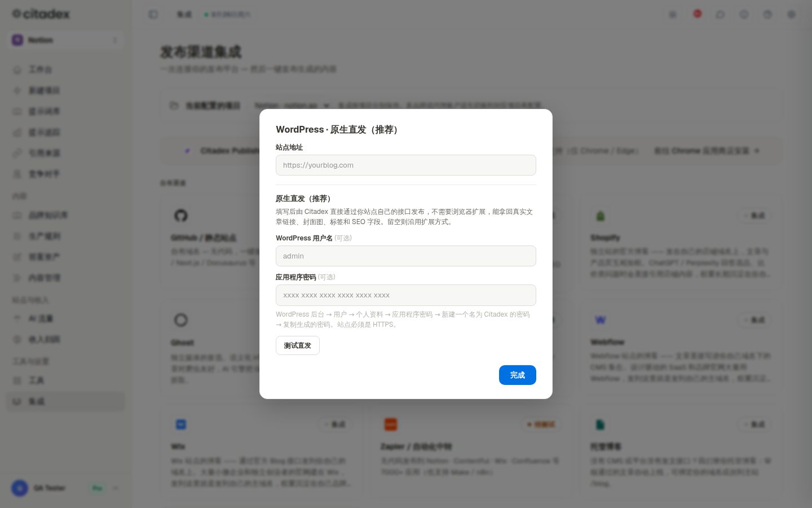Click the integrate button on the Webflow card

click(754, 320)
